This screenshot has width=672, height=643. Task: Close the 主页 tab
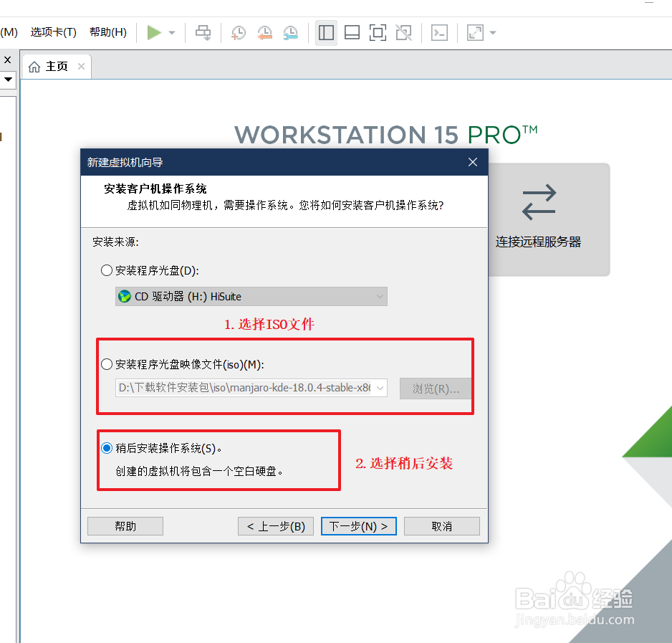pos(82,67)
